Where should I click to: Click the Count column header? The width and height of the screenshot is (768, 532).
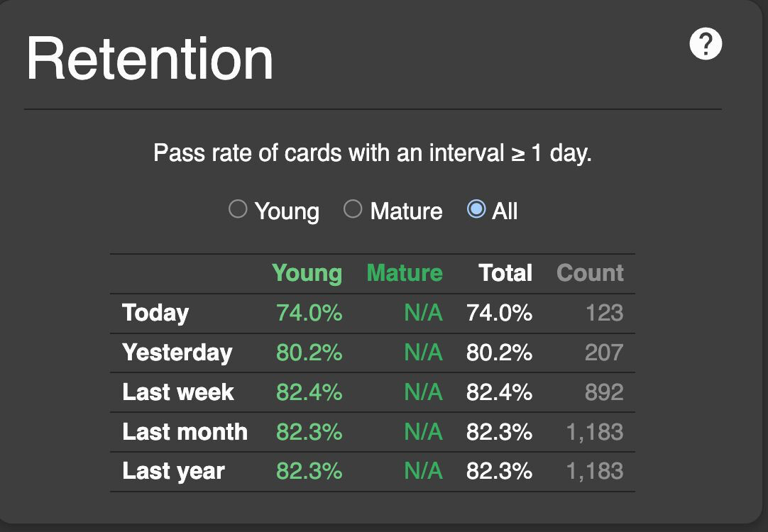590,273
